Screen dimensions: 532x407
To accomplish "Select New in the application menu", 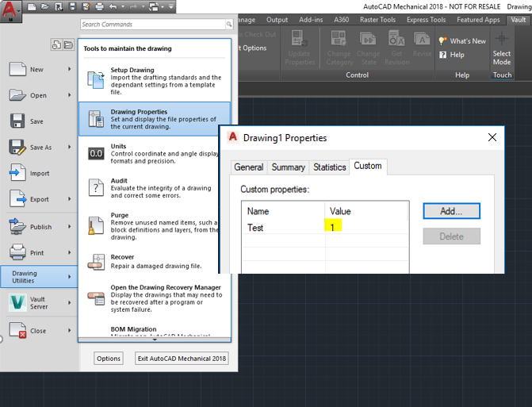I will click(37, 69).
